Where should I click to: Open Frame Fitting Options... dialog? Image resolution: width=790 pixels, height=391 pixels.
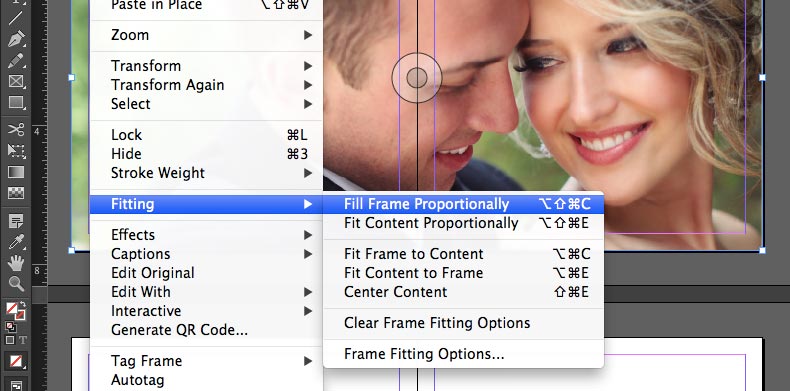[464, 354]
